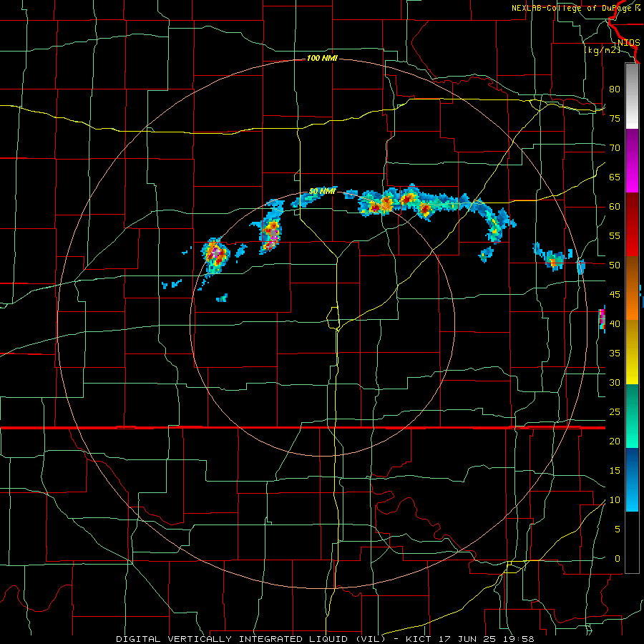644x644 pixels.
Task: Click the 40 value on the VIL scale
Action: tap(615, 324)
